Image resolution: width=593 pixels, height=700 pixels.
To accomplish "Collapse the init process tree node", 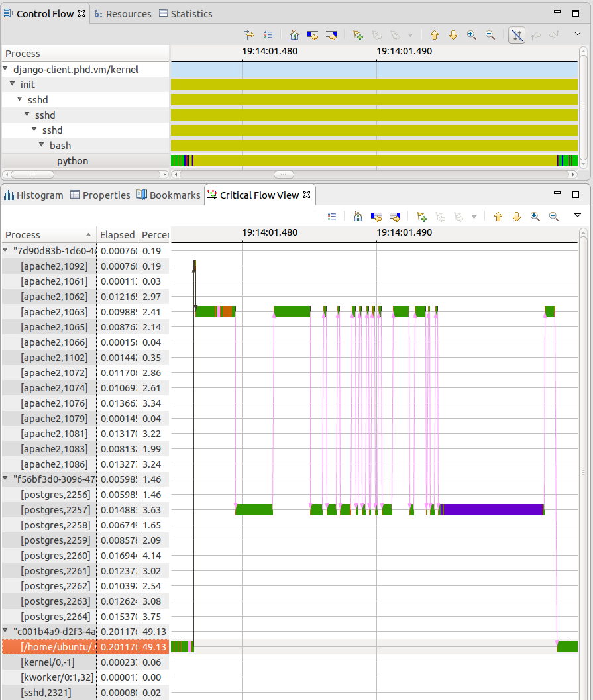I will tap(13, 84).
